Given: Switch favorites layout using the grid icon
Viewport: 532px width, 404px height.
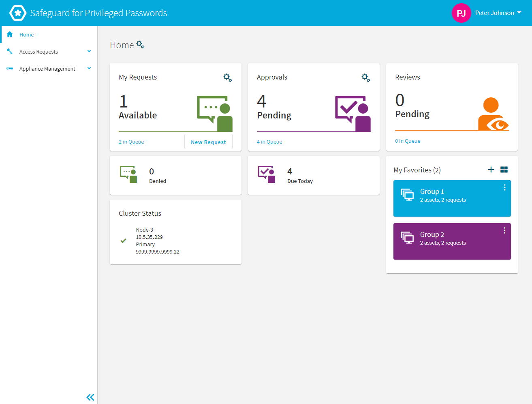Looking at the screenshot, I should [x=504, y=170].
